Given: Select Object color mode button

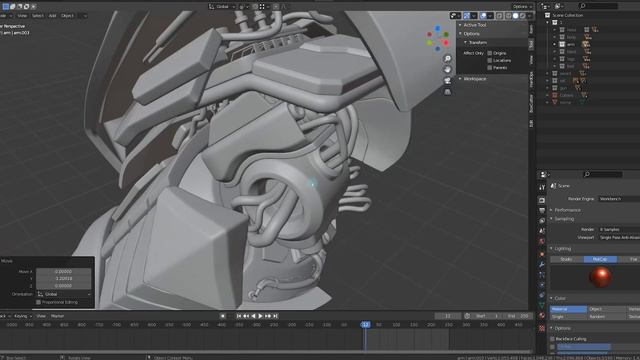Looking at the screenshot, I should 606,309.
